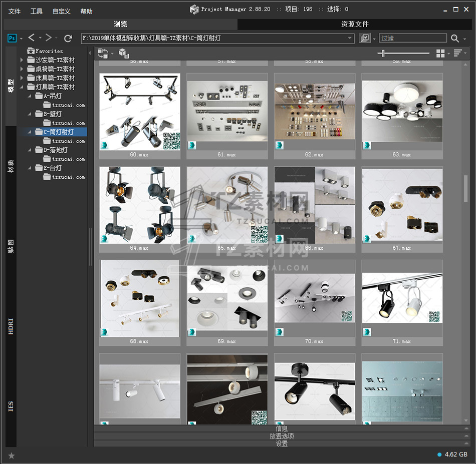
Task: Open the 工具 menu
Action: (x=37, y=11)
